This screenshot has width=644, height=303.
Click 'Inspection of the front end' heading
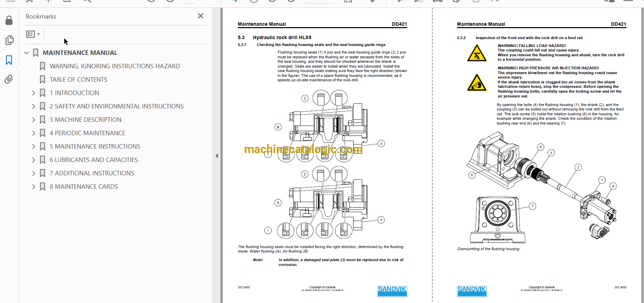pos(529,38)
